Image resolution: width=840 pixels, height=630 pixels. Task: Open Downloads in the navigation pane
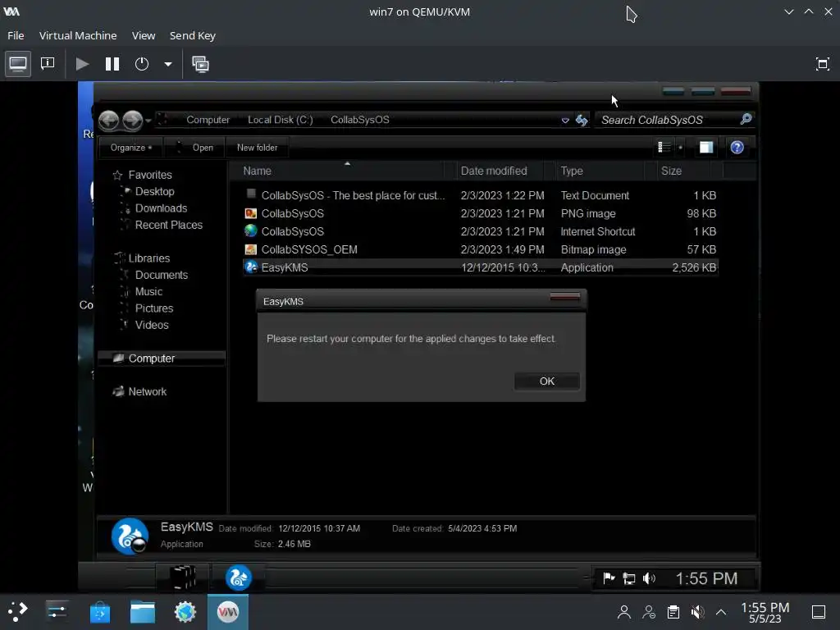(x=161, y=208)
